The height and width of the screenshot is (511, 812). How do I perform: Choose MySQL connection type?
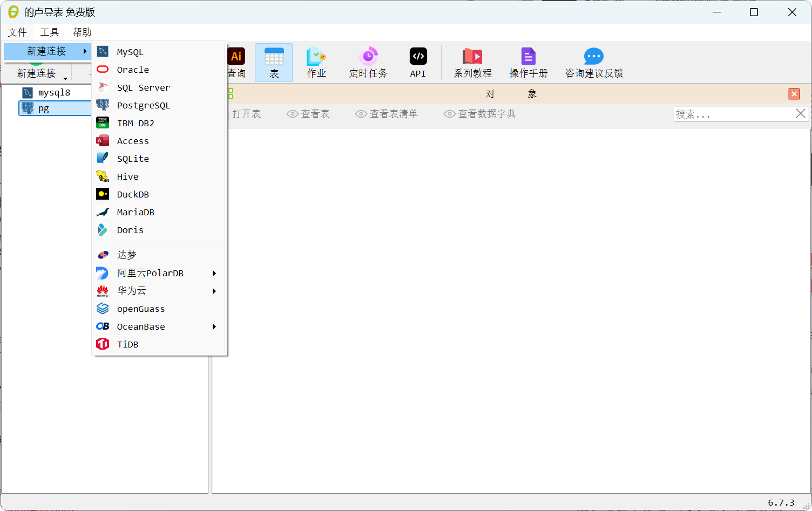click(x=159, y=52)
